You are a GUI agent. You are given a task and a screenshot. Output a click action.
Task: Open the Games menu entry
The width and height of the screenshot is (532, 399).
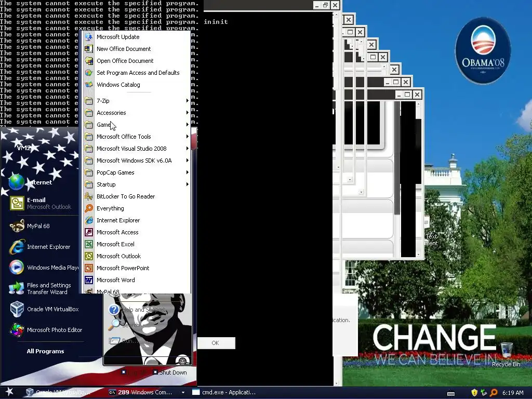click(137, 125)
